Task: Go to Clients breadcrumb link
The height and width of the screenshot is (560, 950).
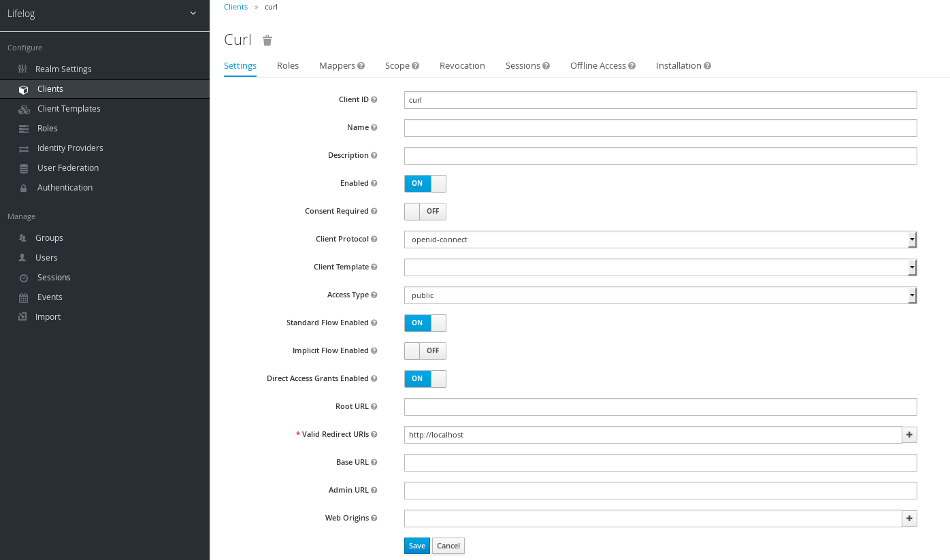Action: click(x=235, y=7)
